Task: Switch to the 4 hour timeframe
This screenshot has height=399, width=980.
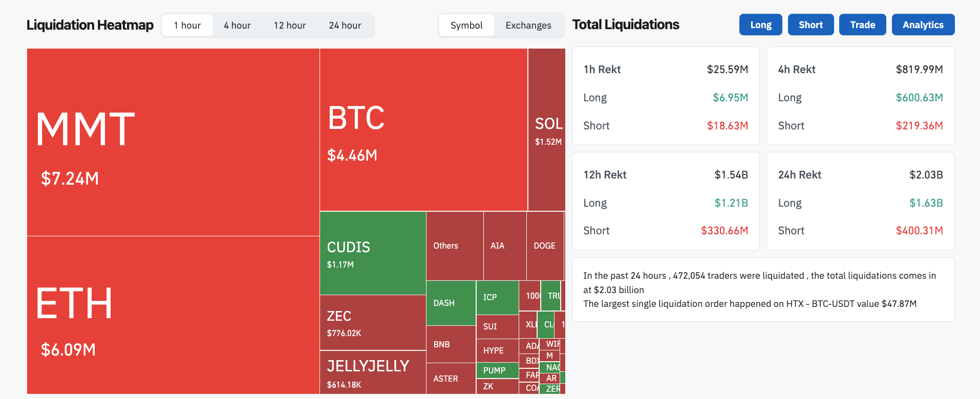Action: click(x=237, y=26)
